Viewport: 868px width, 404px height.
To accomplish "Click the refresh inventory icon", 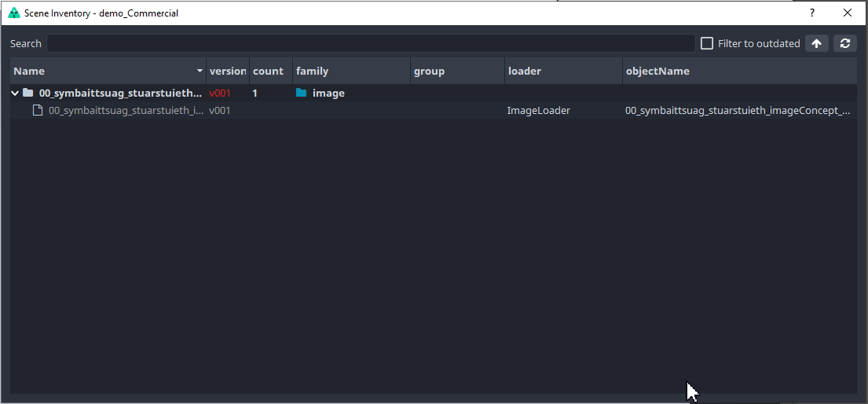I will (x=844, y=44).
